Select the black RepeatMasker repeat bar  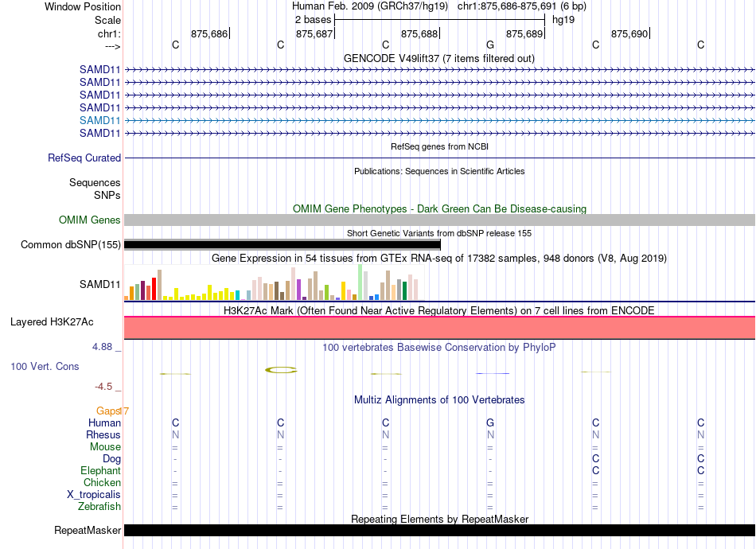439,530
